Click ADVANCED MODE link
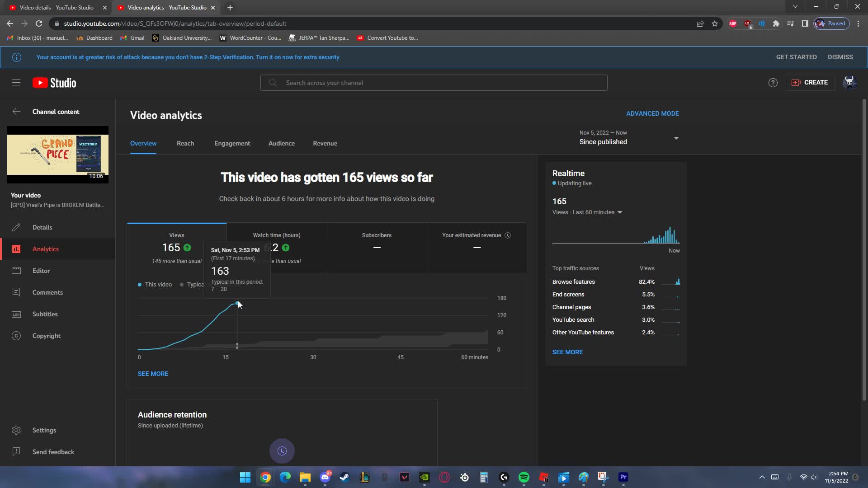The width and height of the screenshot is (868, 488). click(x=652, y=113)
